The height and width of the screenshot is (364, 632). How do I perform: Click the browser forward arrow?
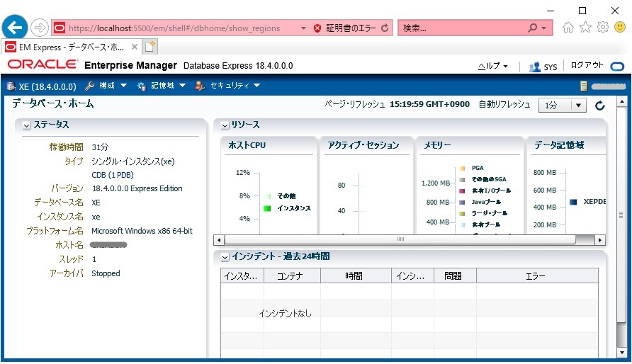[40, 28]
